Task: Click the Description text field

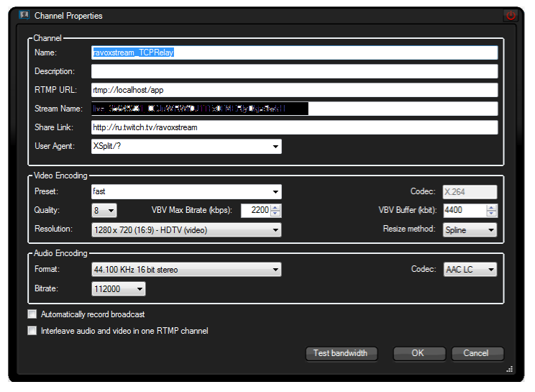Action: pos(294,71)
